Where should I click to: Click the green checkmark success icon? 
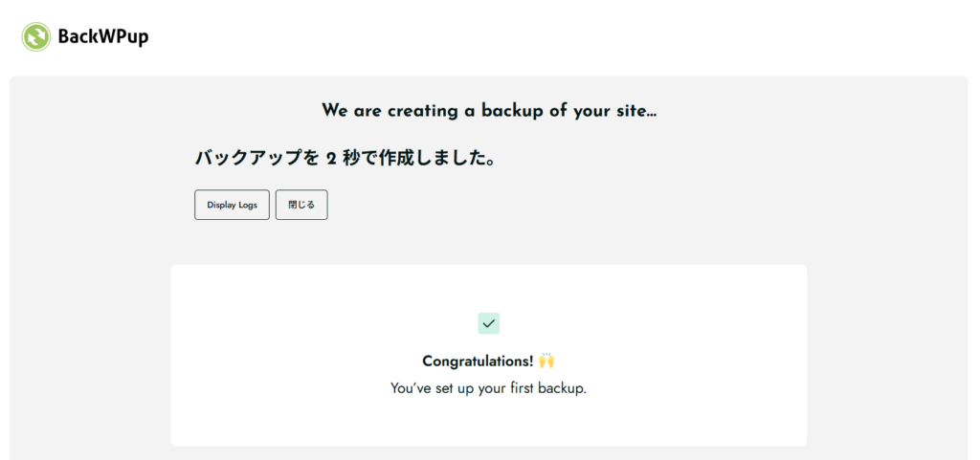coord(489,323)
